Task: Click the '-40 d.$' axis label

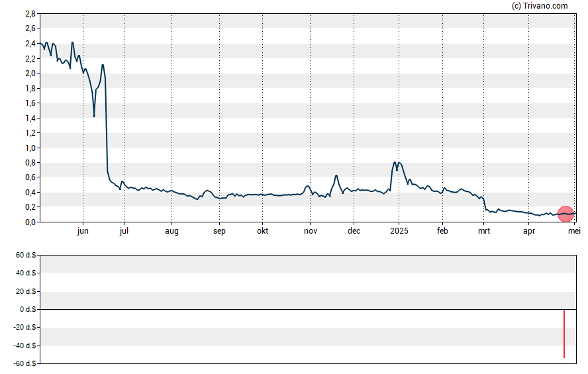Action: tap(24, 346)
